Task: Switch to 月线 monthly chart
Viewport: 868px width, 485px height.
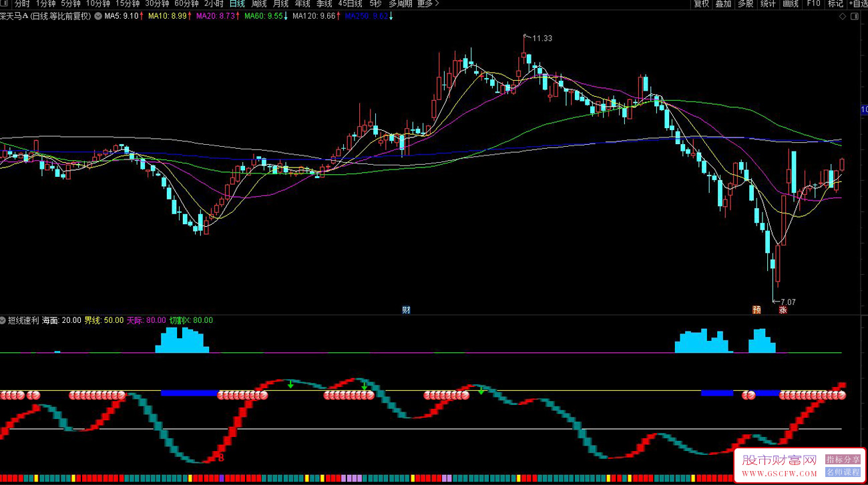Action: pos(280,4)
